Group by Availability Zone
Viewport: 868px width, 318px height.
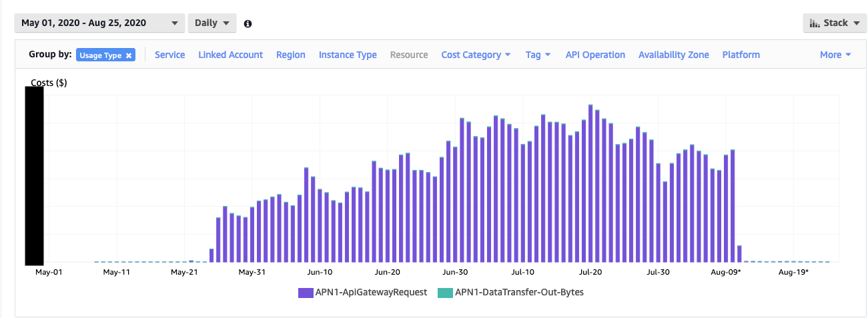click(x=674, y=55)
